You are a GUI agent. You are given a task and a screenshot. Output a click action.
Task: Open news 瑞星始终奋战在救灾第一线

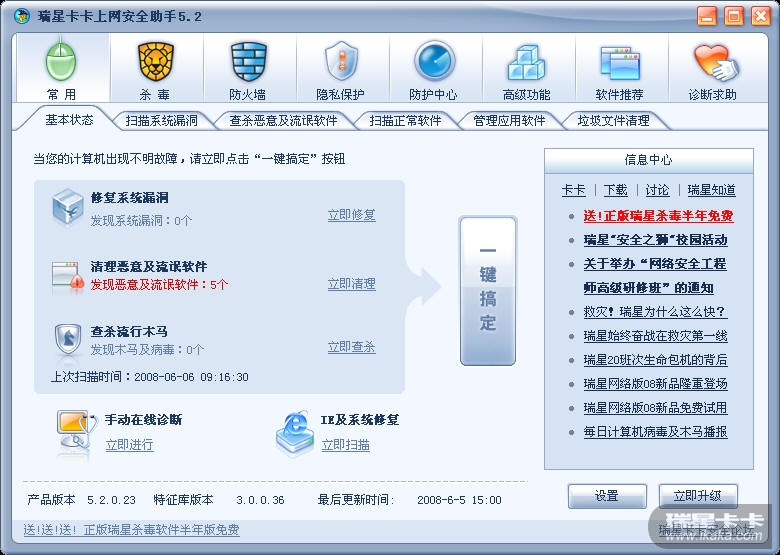coord(655,336)
